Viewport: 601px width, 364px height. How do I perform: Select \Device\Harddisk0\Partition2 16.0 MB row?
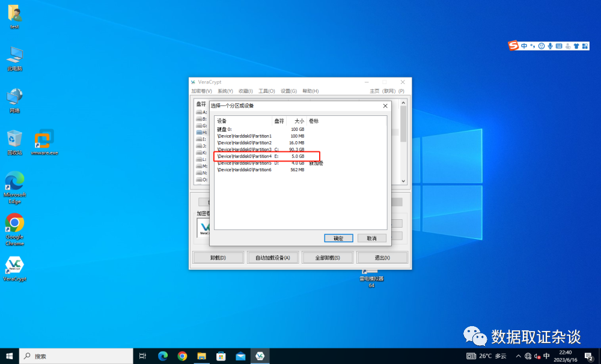click(300, 143)
